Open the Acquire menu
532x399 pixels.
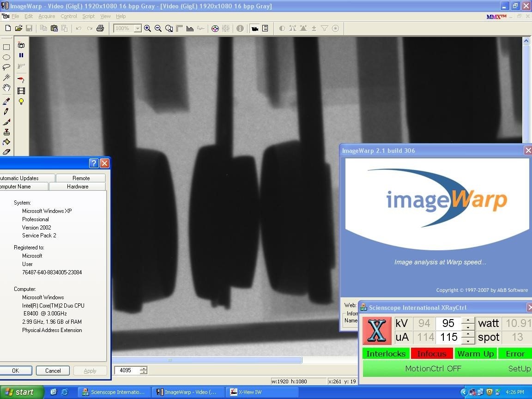(47, 16)
